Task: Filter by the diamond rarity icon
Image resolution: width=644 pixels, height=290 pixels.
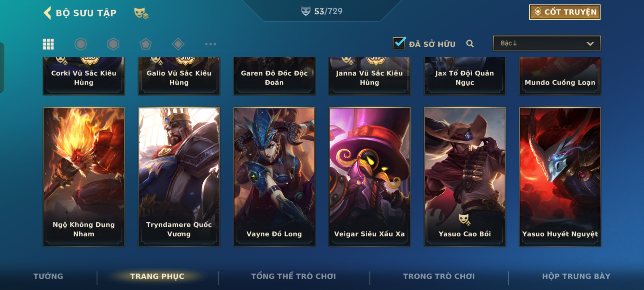Action: pyautogui.click(x=178, y=44)
